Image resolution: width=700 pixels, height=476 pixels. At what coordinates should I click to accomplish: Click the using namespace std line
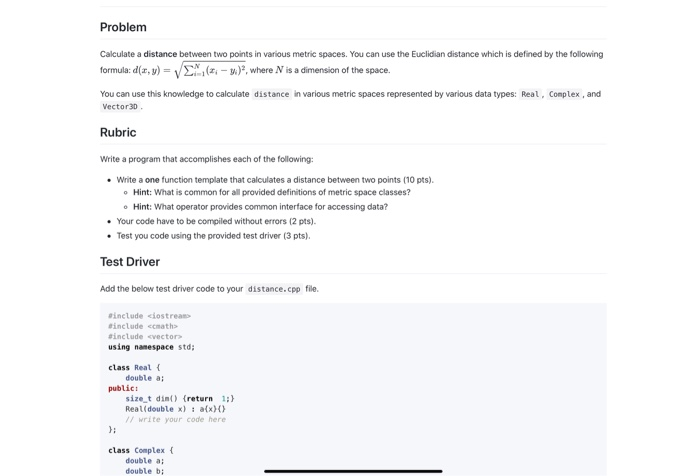151,347
